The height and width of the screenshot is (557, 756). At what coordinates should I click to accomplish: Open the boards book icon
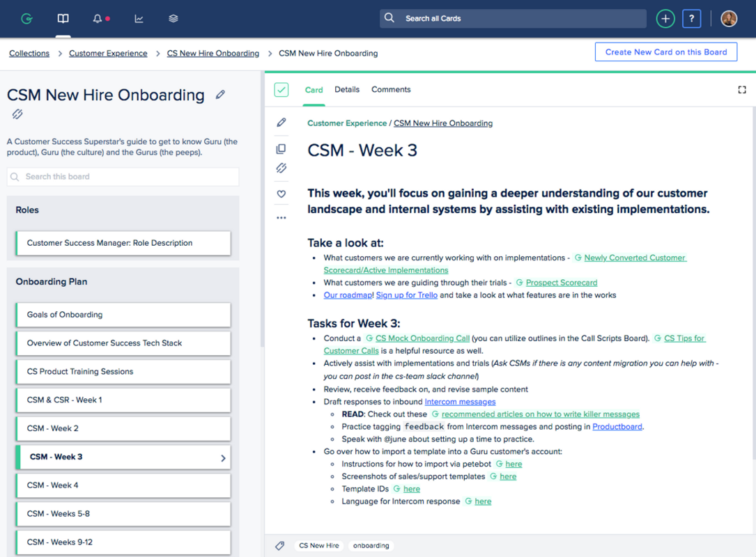tap(63, 19)
